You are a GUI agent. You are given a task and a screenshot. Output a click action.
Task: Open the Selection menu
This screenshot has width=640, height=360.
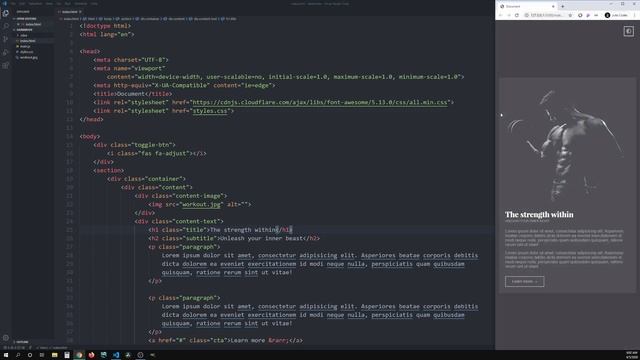coord(35,4)
